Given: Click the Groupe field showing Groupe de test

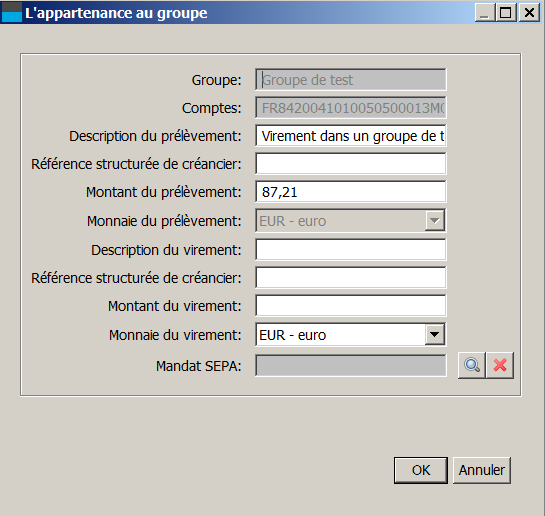Looking at the screenshot, I should tap(350, 80).
